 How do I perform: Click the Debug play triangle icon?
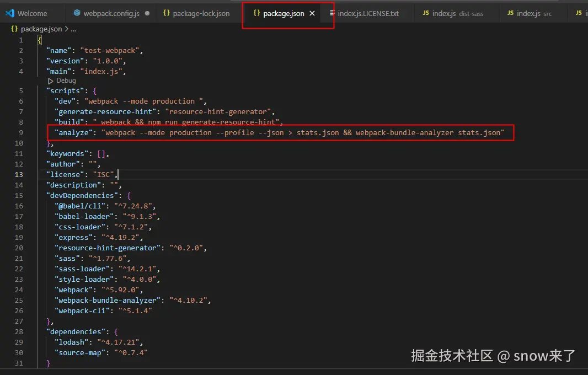50,81
